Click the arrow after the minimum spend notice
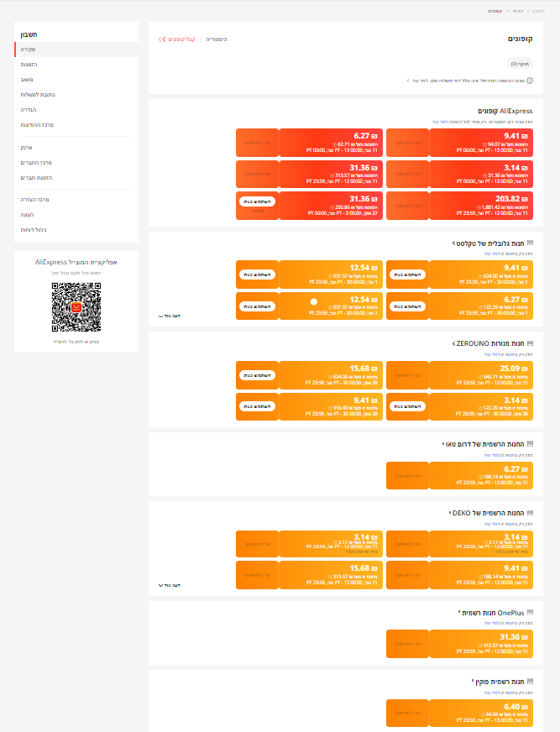 [408, 81]
